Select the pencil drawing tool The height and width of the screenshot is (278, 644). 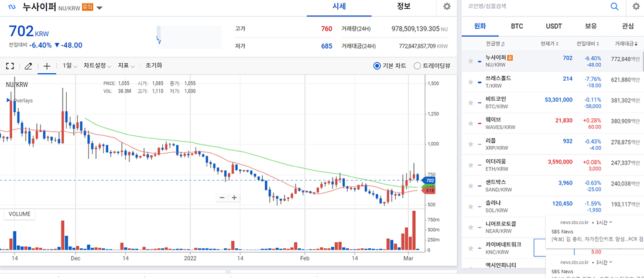28,66
